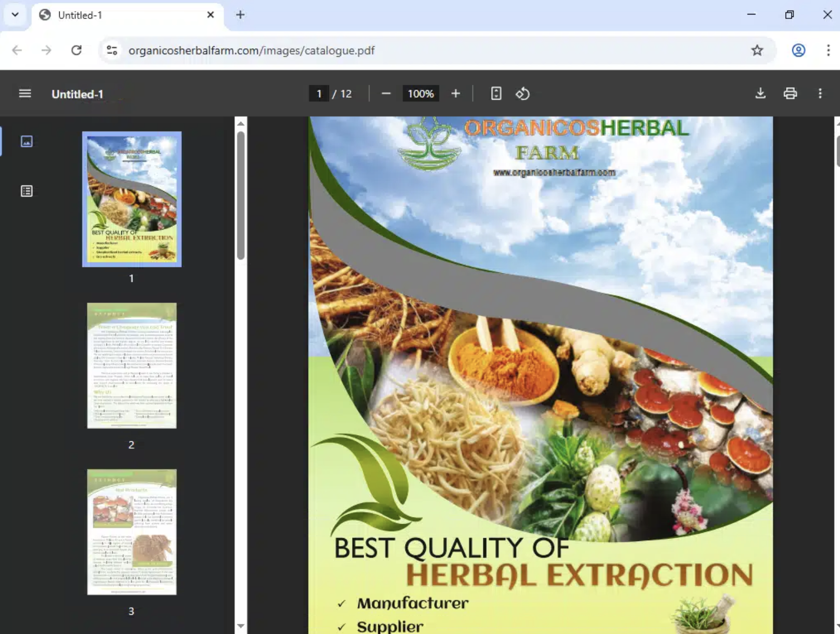Minimize the browser window
Image resolution: width=840 pixels, height=634 pixels.
pyautogui.click(x=751, y=15)
